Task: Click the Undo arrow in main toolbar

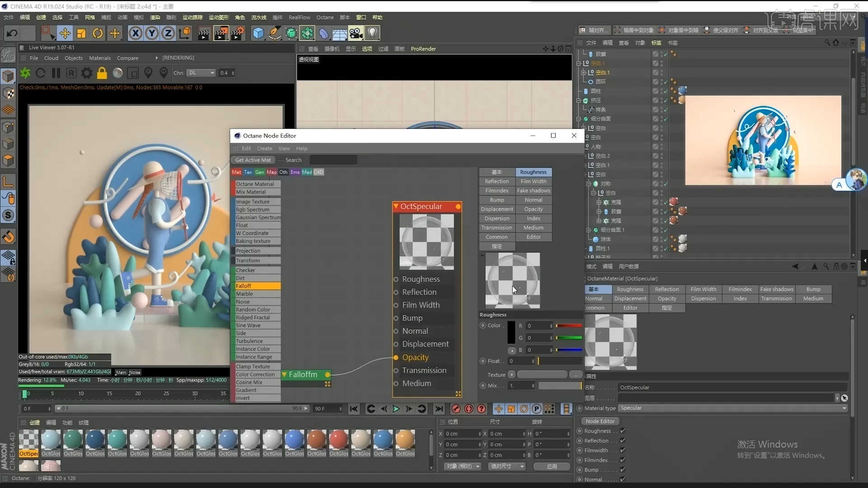Action: pyautogui.click(x=12, y=33)
